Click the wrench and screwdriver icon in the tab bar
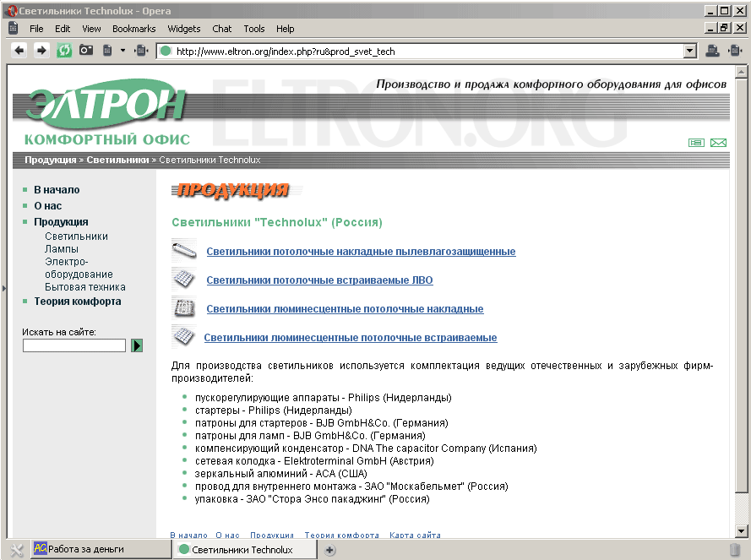The width and height of the screenshot is (751, 560). [x=17, y=550]
